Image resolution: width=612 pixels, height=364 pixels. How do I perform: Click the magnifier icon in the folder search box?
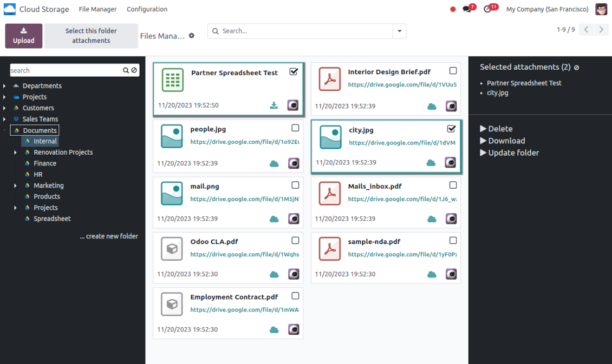(x=126, y=70)
